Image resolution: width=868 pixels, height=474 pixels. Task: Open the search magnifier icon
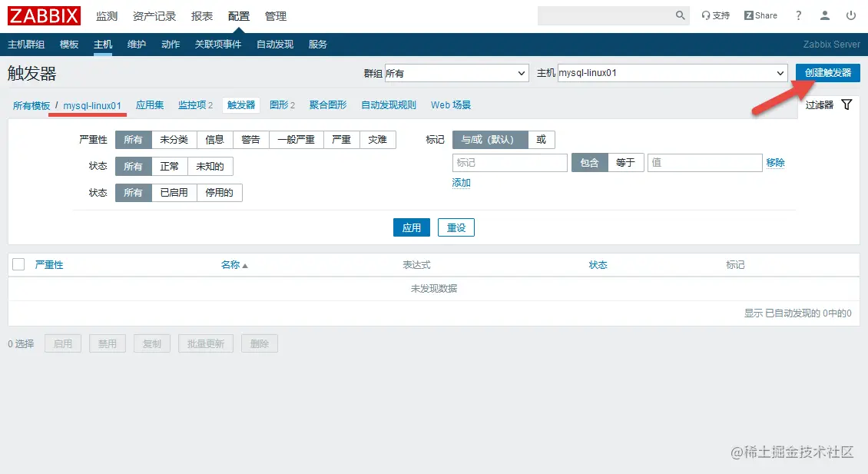679,15
